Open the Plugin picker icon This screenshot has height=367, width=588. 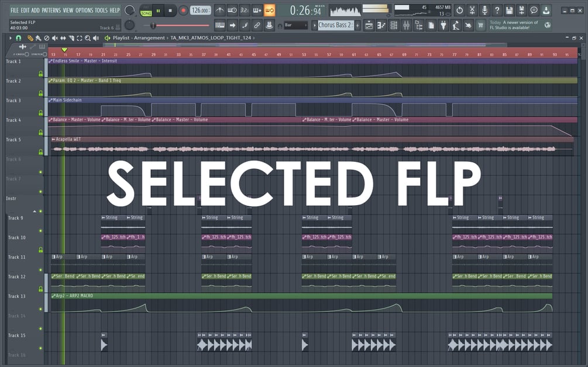click(x=443, y=25)
